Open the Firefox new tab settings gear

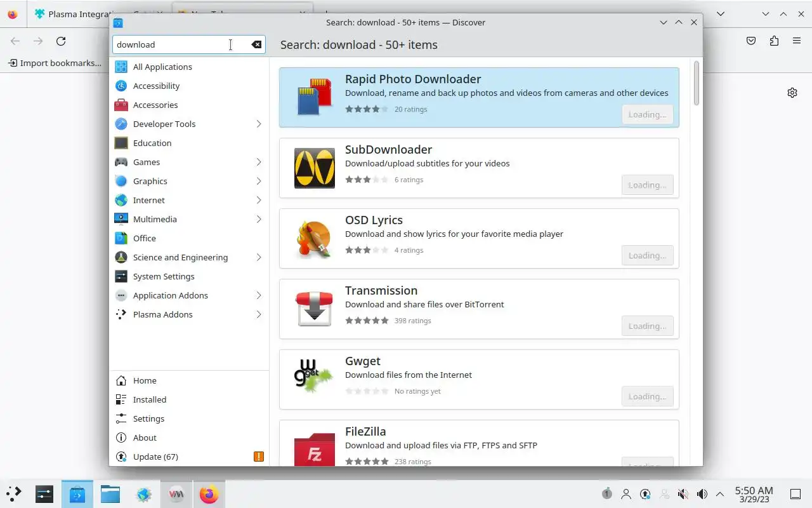click(792, 93)
